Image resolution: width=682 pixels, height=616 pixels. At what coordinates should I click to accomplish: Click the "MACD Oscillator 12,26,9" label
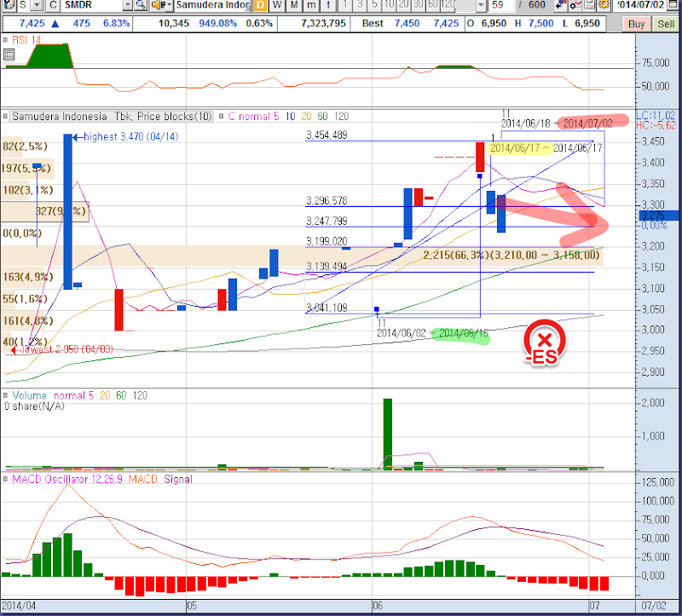67,479
